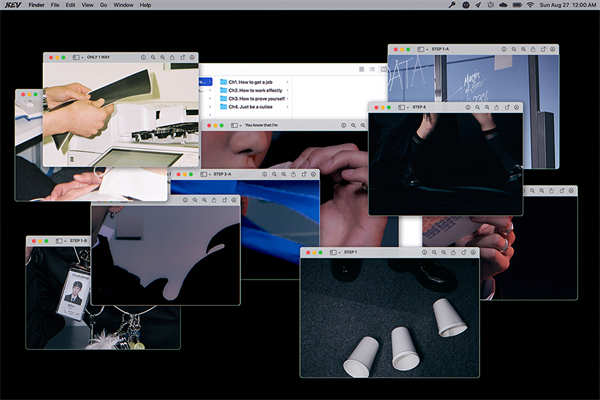Toggle the sidebar in the STEP 1 window

(333, 253)
